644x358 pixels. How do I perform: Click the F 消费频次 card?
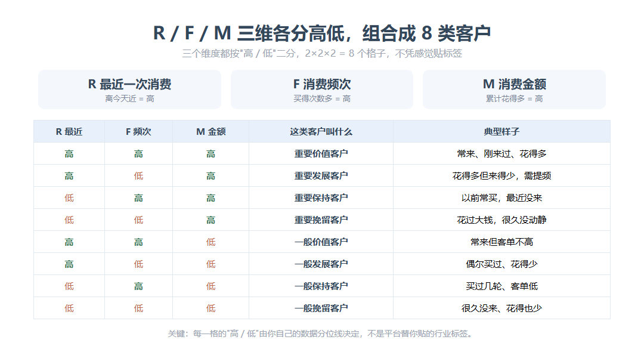pos(322,89)
